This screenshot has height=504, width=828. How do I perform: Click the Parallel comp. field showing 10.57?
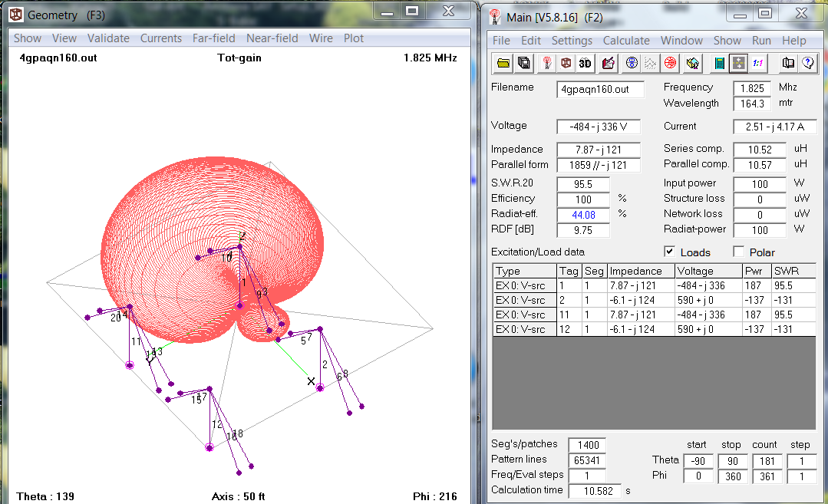(760, 165)
